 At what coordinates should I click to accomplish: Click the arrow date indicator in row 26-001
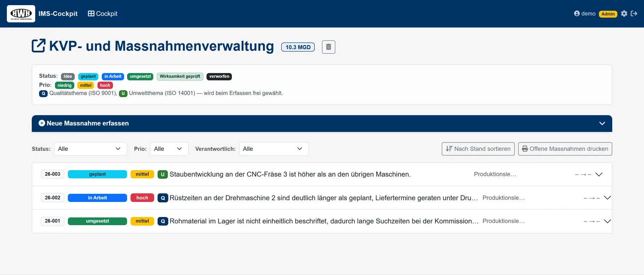click(592, 221)
